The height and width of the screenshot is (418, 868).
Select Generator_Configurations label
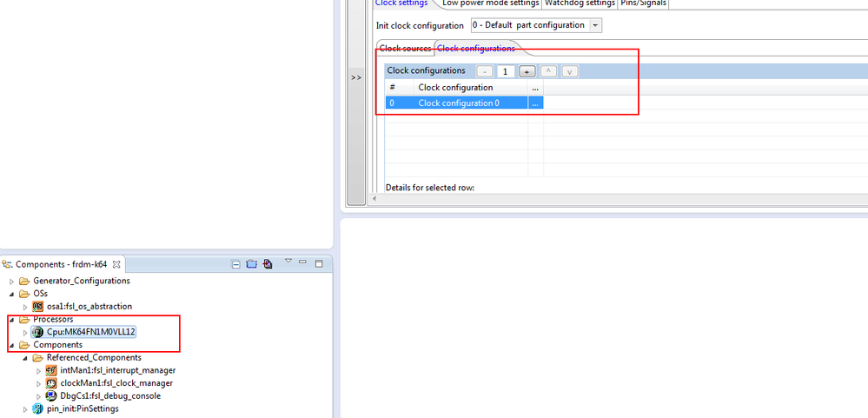tap(82, 281)
